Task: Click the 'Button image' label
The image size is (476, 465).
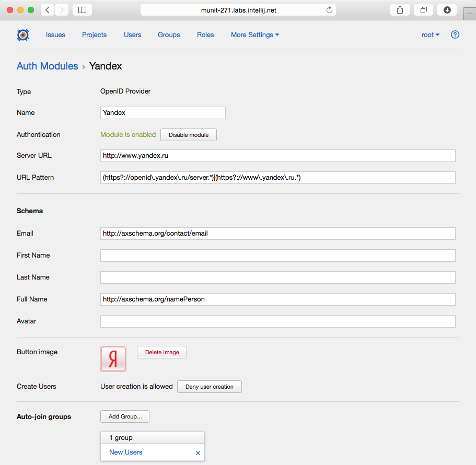Action: pyautogui.click(x=37, y=352)
